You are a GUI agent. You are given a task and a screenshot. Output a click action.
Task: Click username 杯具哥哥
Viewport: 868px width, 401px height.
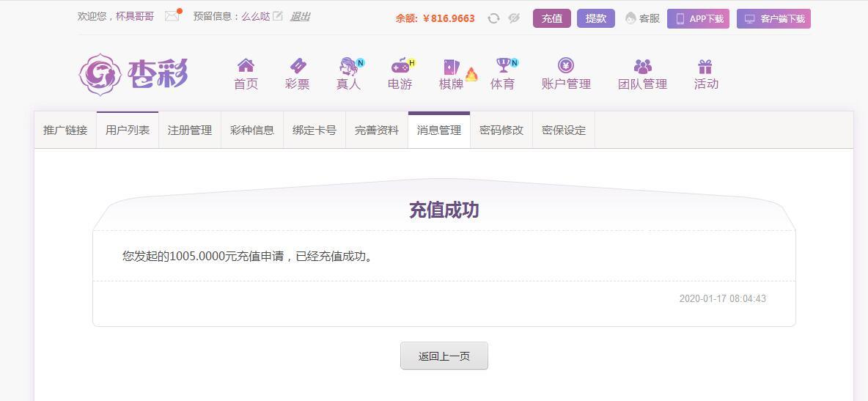135,17
